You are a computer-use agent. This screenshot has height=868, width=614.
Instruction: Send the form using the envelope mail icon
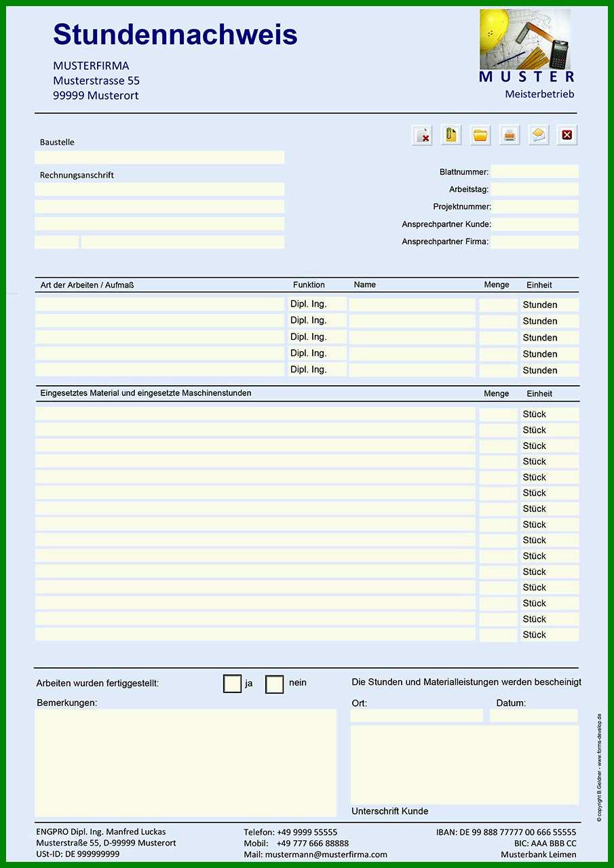[x=539, y=135]
